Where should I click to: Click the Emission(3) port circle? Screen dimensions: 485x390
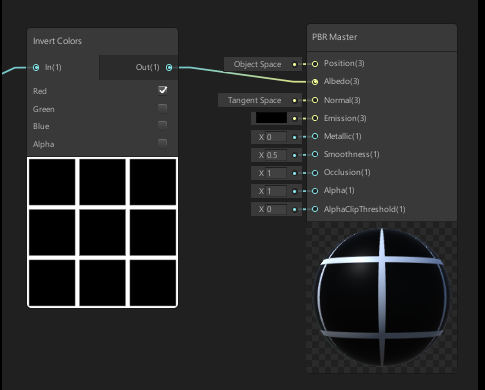click(x=315, y=118)
